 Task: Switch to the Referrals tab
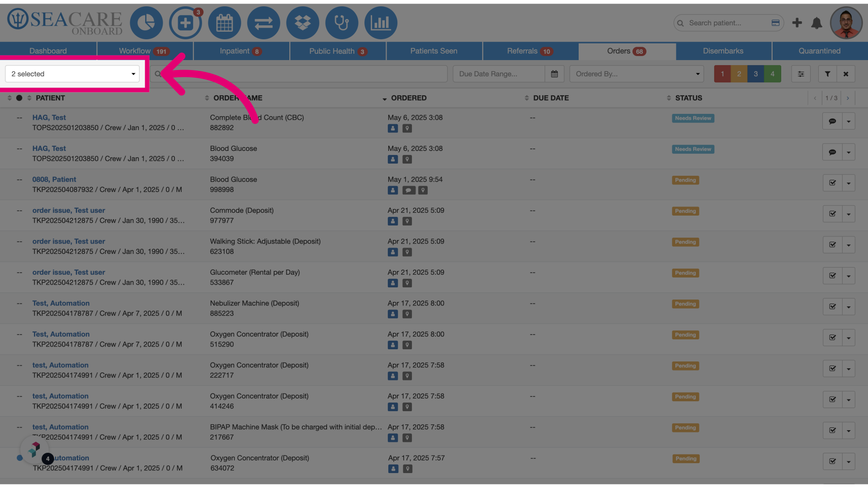tap(530, 51)
